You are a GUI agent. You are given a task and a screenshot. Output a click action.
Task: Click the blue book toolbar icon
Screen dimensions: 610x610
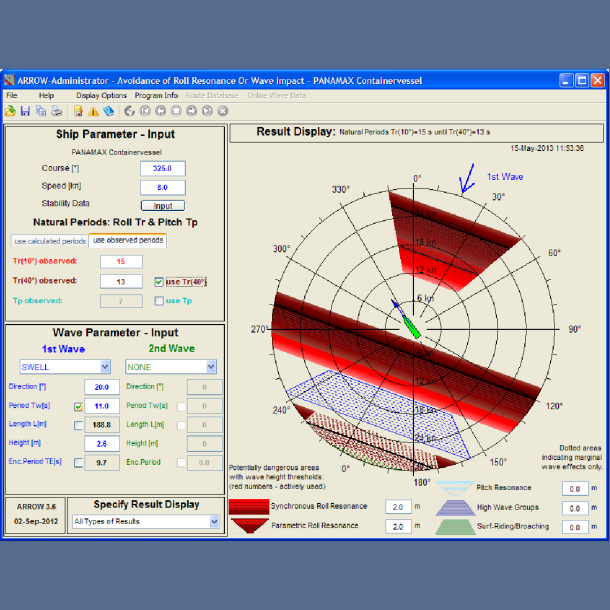coord(108,111)
